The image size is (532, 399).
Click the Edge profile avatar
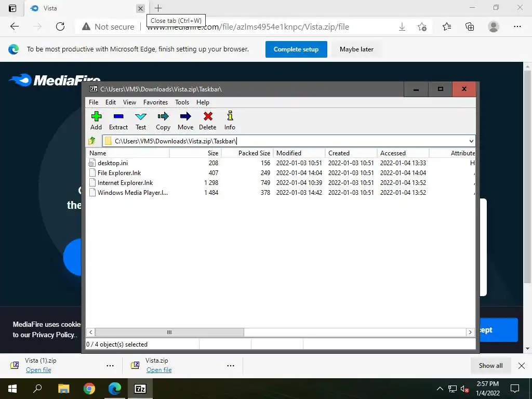[494, 26]
